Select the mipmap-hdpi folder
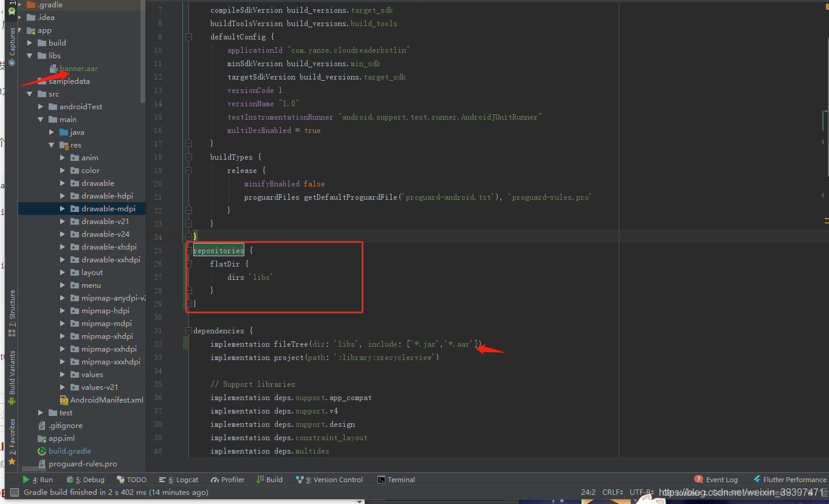Image resolution: width=829 pixels, height=504 pixels. point(105,311)
